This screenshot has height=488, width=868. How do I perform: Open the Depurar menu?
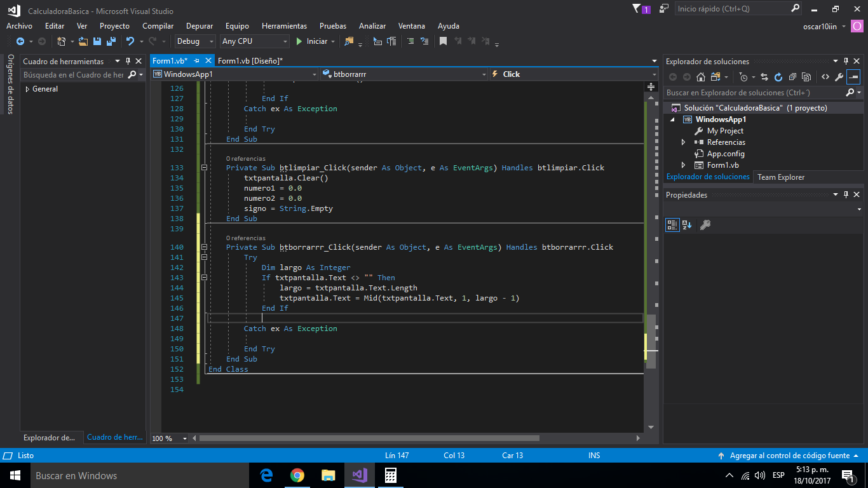(x=200, y=26)
